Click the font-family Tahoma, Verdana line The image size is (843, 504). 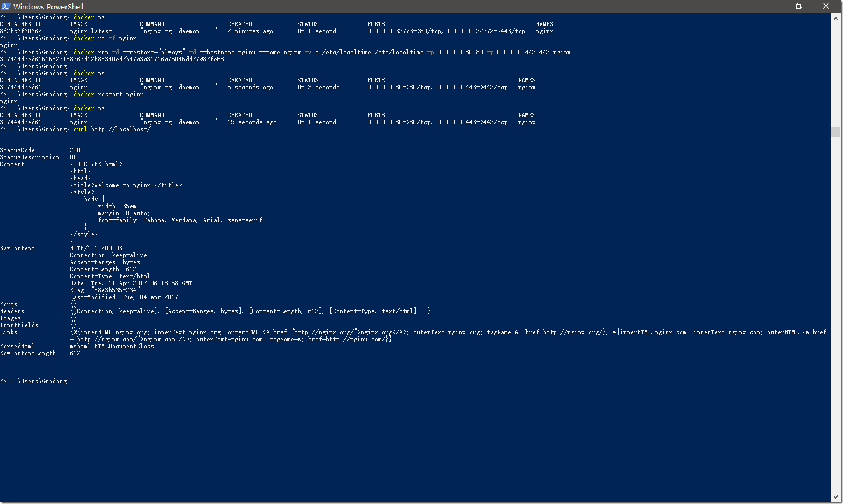pyautogui.click(x=182, y=220)
